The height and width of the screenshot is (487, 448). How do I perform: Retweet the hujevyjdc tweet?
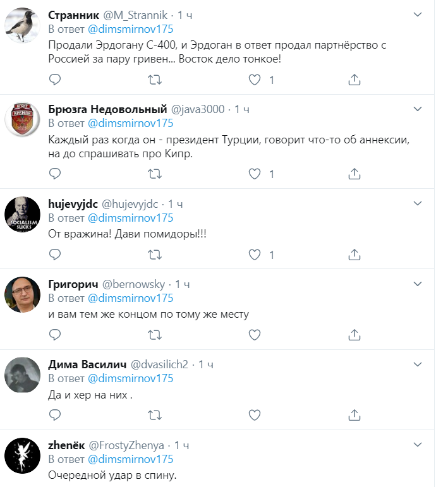(x=154, y=255)
